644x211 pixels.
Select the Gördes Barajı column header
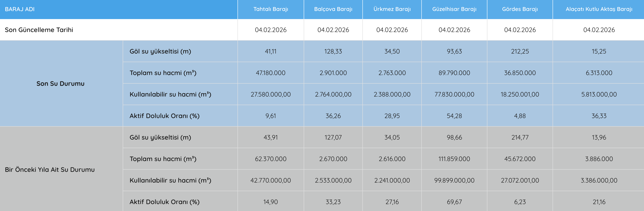(520, 9)
